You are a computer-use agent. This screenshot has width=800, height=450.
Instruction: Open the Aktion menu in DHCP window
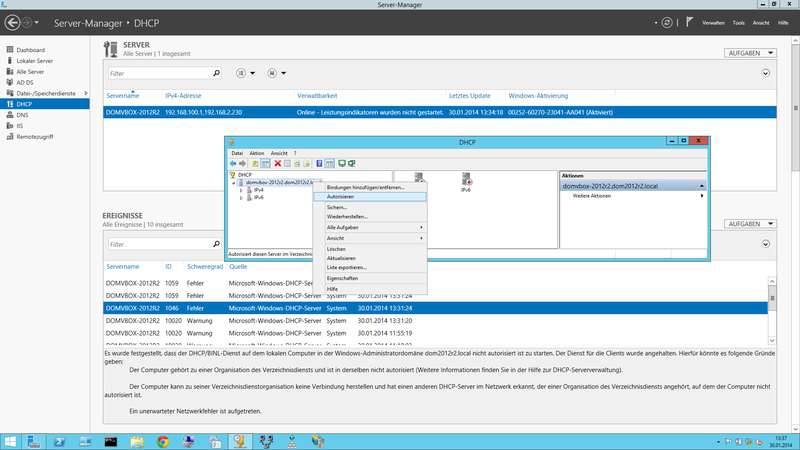coord(257,153)
